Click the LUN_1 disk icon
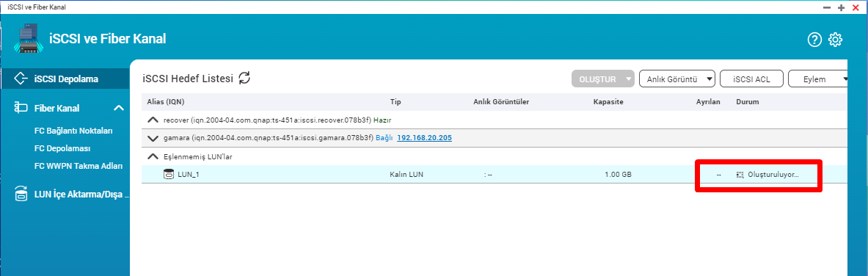The image size is (868, 276). [x=169, y=175]
